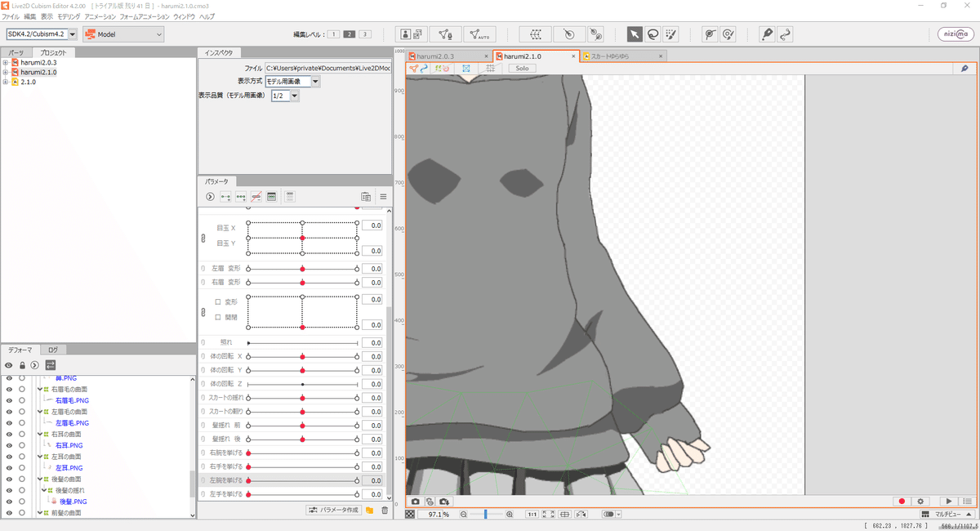Activate the lasso selection tool
This screenshot has height=531, width=980.
coord(653,34)
